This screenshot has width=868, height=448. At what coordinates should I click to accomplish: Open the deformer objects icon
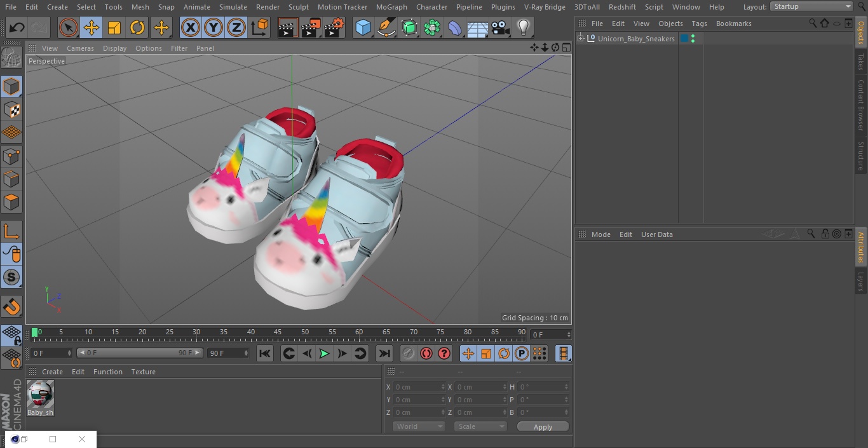pos(455,28)
